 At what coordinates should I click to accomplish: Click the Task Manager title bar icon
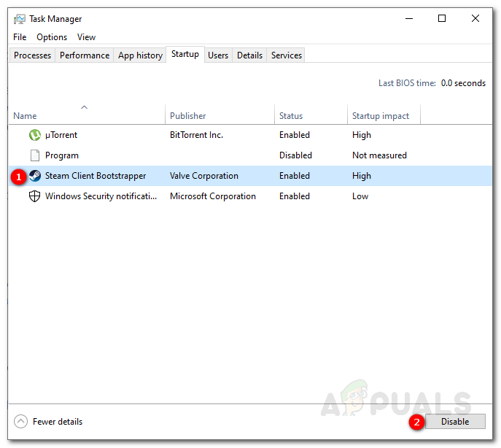20,19
